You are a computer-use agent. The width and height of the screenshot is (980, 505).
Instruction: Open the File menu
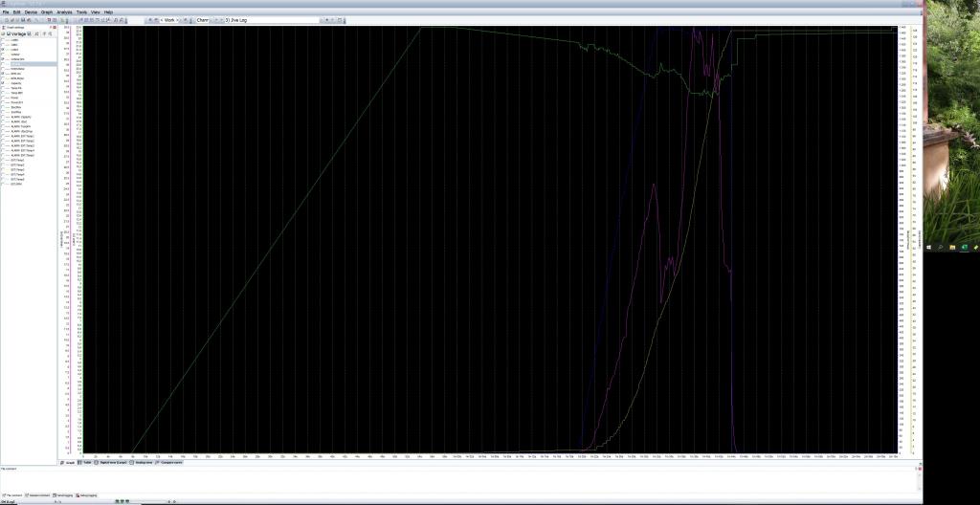click(6, 11)
